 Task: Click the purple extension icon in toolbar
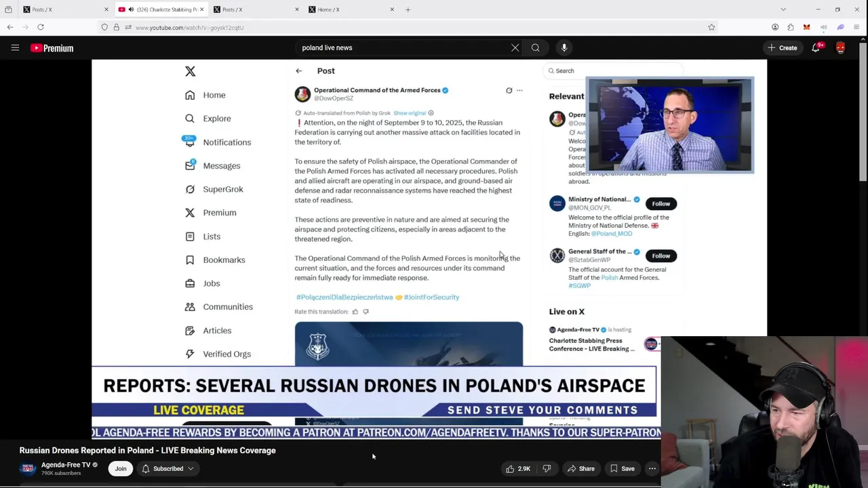840,27
